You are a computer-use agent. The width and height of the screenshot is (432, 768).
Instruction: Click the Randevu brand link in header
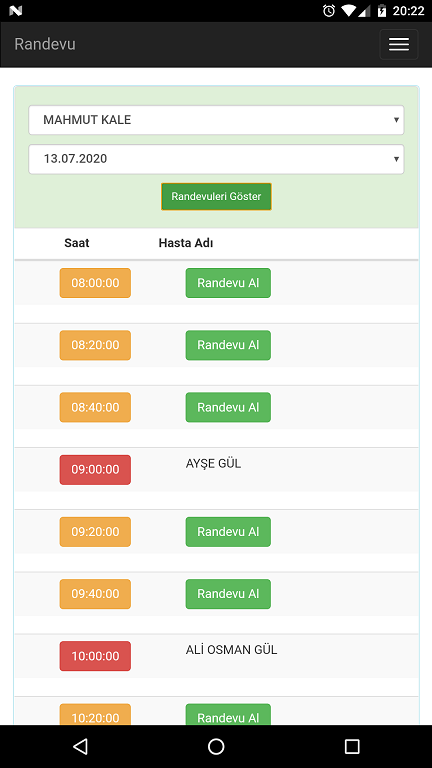45,44
